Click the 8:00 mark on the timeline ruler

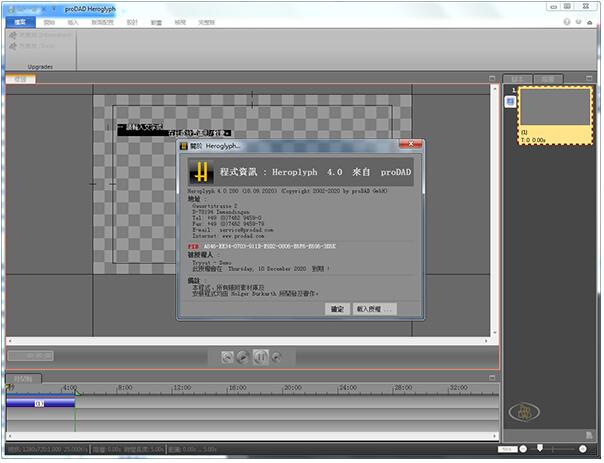tap(125, 388)
